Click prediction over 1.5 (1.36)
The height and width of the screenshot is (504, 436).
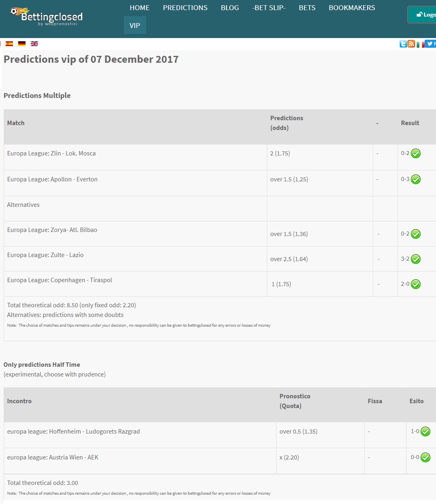tap(289, 234)
